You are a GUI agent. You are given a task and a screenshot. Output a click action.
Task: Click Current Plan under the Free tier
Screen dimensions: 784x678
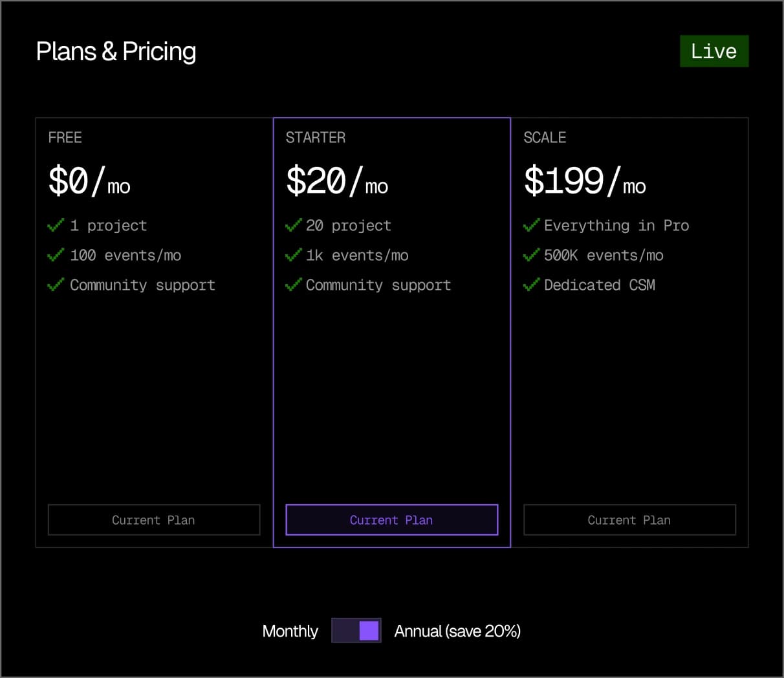point(153,519)
